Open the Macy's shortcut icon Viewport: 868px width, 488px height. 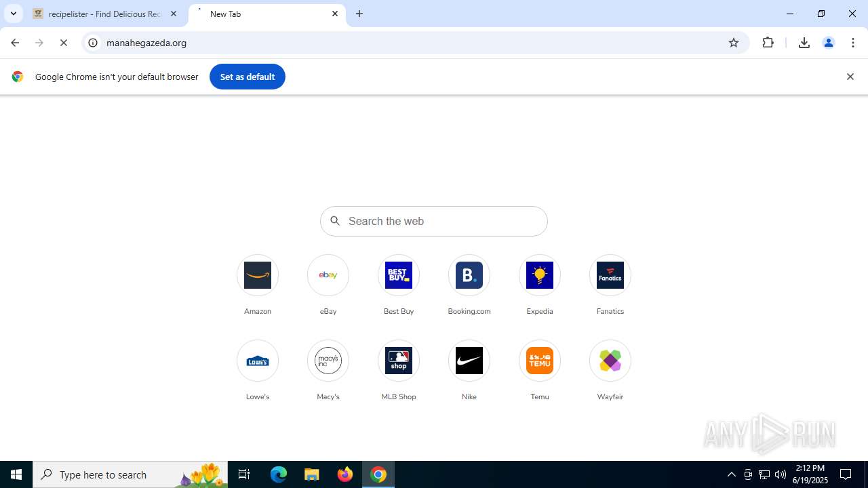[x=328, y=361]
